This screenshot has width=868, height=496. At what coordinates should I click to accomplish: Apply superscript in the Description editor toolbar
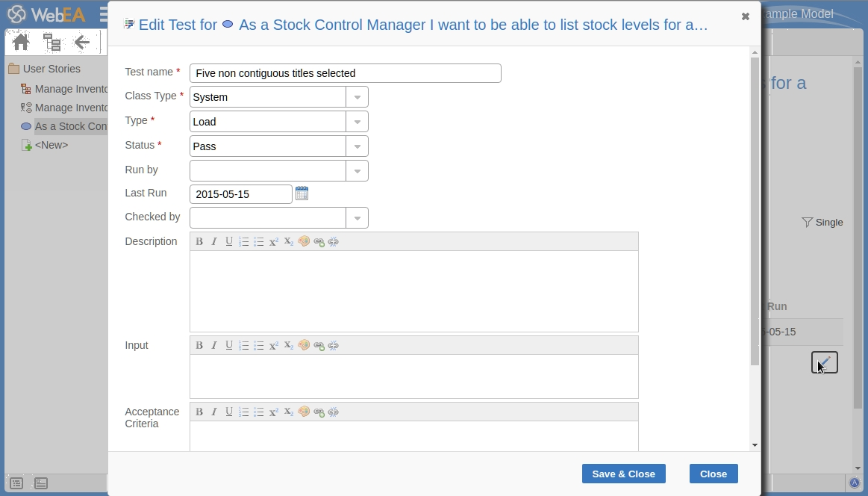pyautogui.click(x=274, y=242)
